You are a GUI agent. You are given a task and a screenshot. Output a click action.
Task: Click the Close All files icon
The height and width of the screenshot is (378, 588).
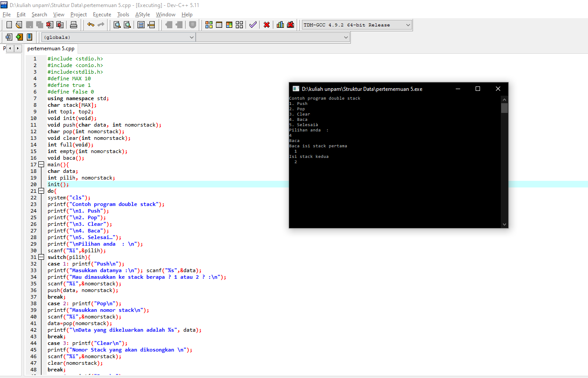(60, 25)
